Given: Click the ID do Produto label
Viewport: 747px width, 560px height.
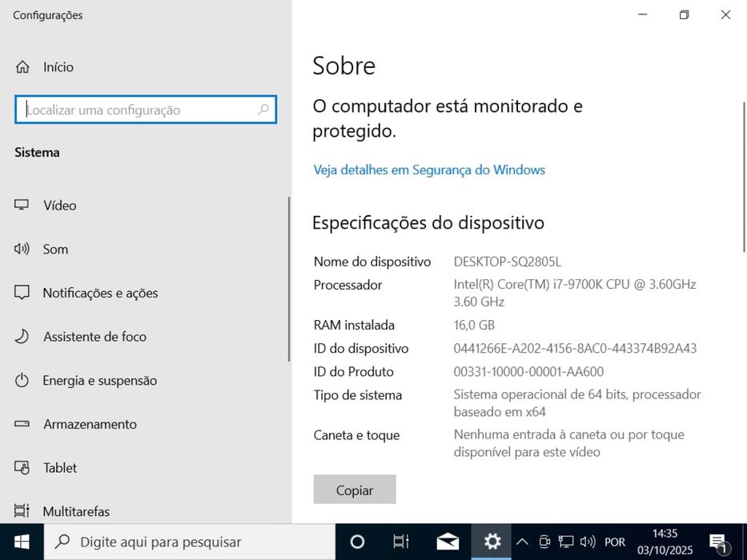Looking at the screenshot, I should pyautogui.click(x=354, y=371).
